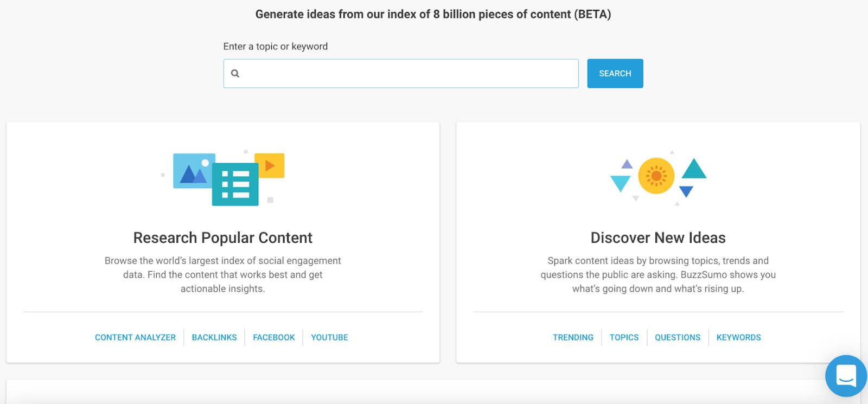Open the Topics link

pyautogui.click(x=624, y=337)
